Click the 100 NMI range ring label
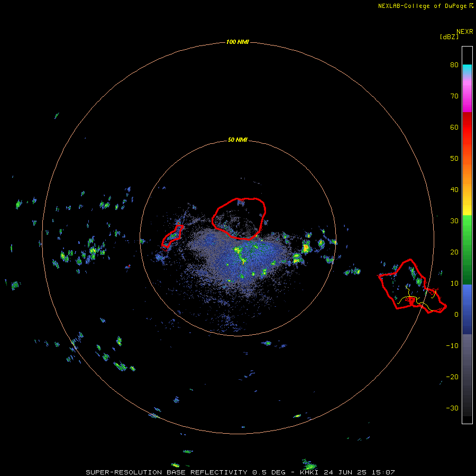Image resolution: width=476 pixels, height=476 pixels. 237,42
